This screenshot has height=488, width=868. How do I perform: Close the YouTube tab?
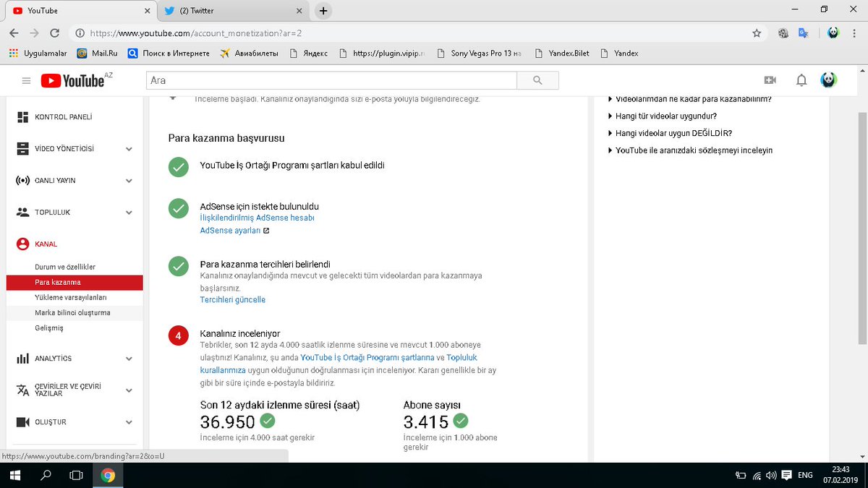click(x=148, y=11)
